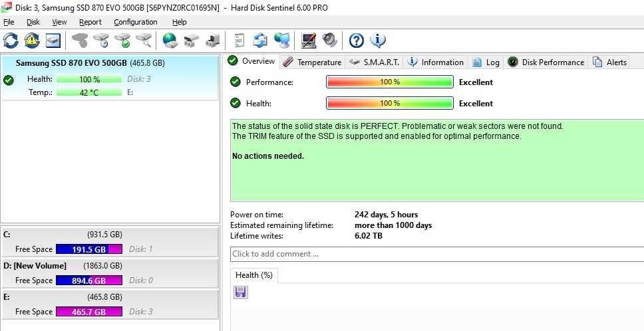Click the grayed multiple disks icon
This screenshot has height=331, width=644.
click(80, 40)
